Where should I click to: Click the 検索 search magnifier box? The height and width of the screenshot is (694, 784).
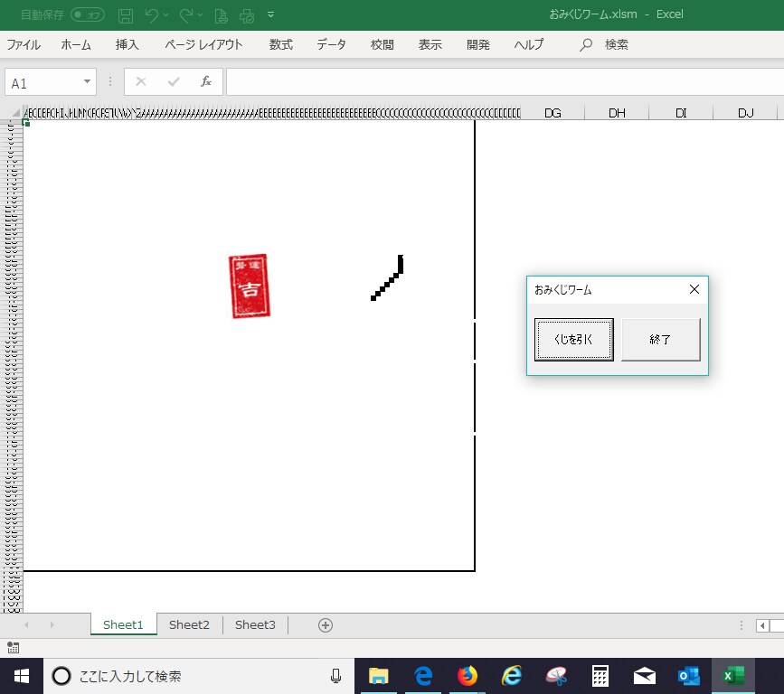coord(603,44)
